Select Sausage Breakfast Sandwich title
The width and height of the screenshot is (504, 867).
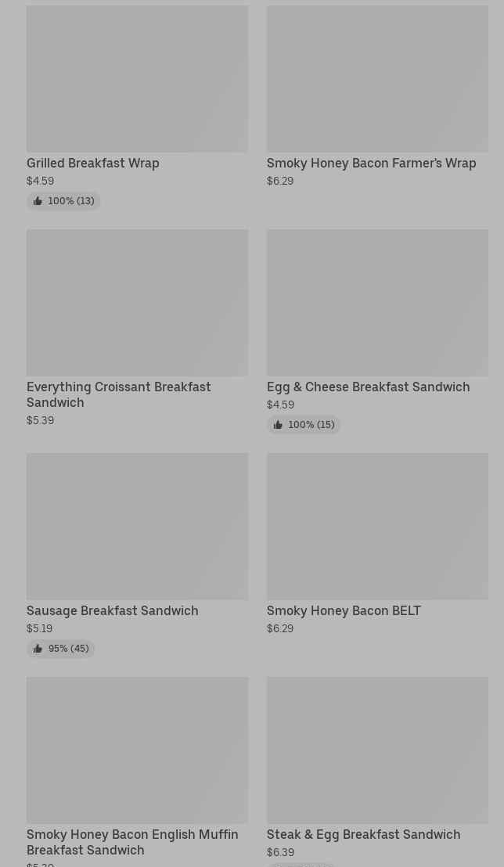pos(113,611)
